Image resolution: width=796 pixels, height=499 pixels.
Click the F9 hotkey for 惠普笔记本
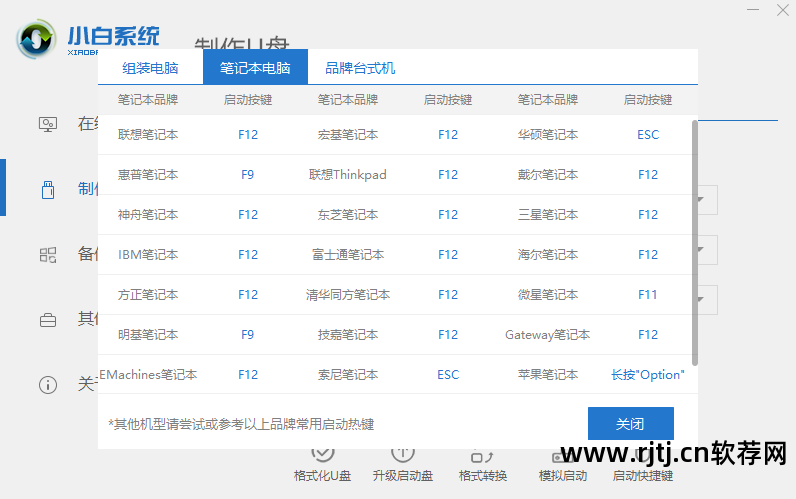tap(247, 175)
